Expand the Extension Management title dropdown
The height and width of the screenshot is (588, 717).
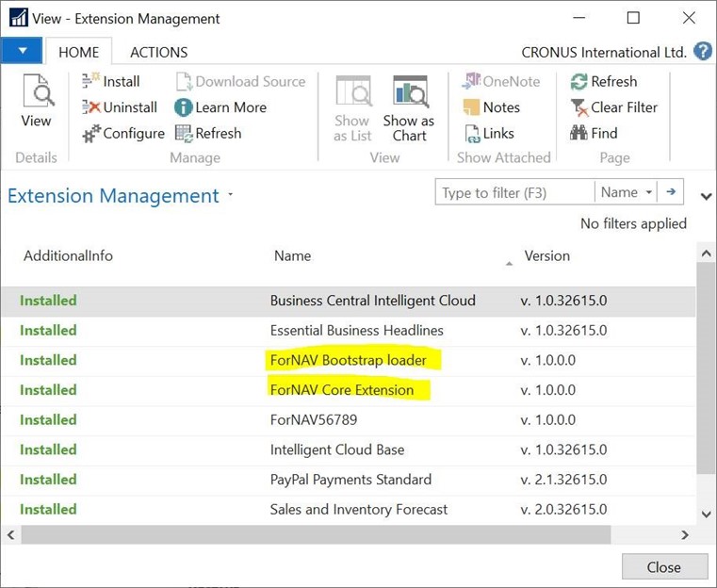tap(231, 195)
